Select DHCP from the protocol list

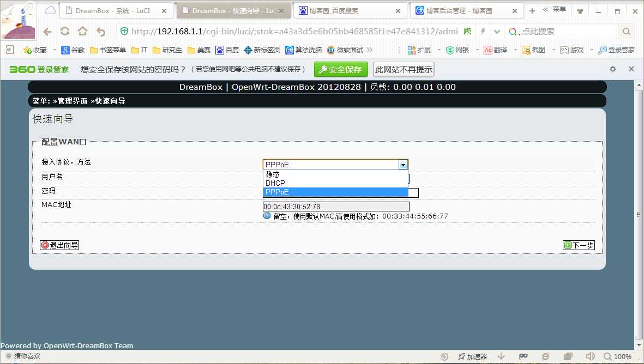pos(335,183)
